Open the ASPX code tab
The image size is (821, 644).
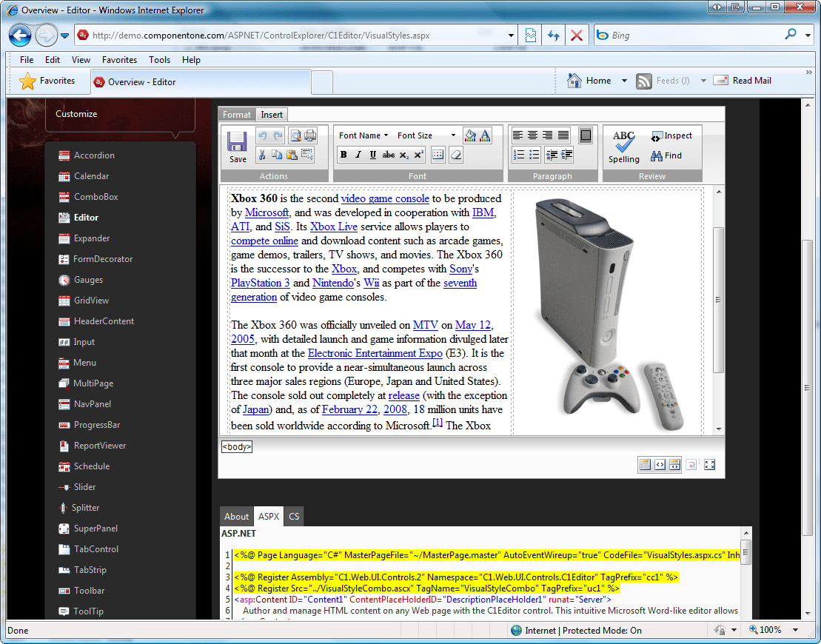[269, 516]
